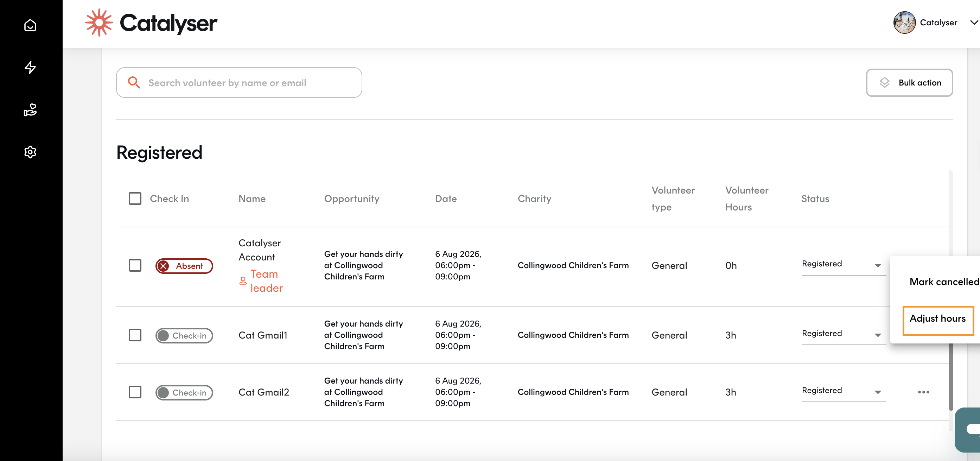980x461 pixels.
Task: Click the Date column header
Action: (x=446, y=198)
